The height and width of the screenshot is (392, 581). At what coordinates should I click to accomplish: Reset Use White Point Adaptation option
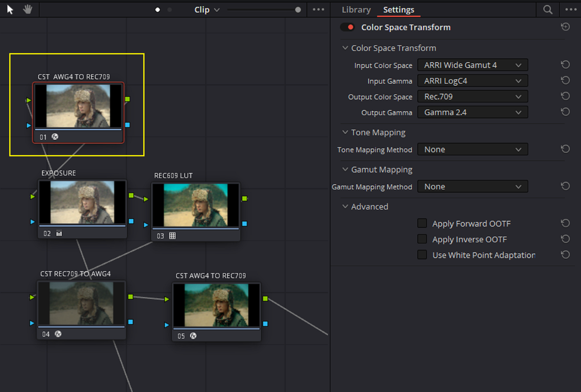(565, 255)
